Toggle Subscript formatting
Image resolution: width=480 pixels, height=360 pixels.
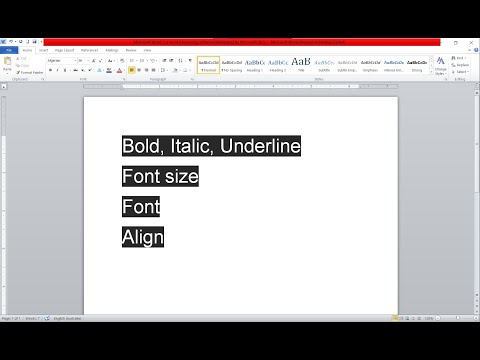pyautogui.click(x=83, y=70)
